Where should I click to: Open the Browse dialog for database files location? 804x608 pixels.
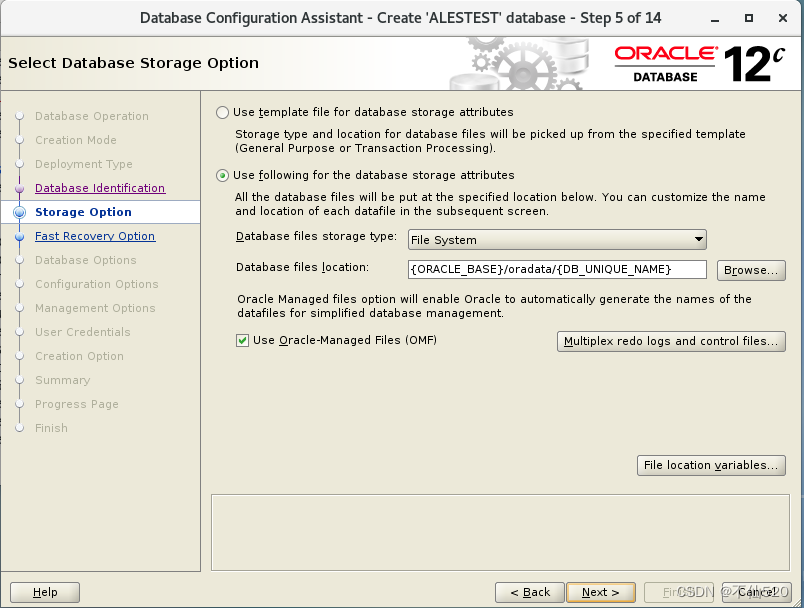[750, 269]
